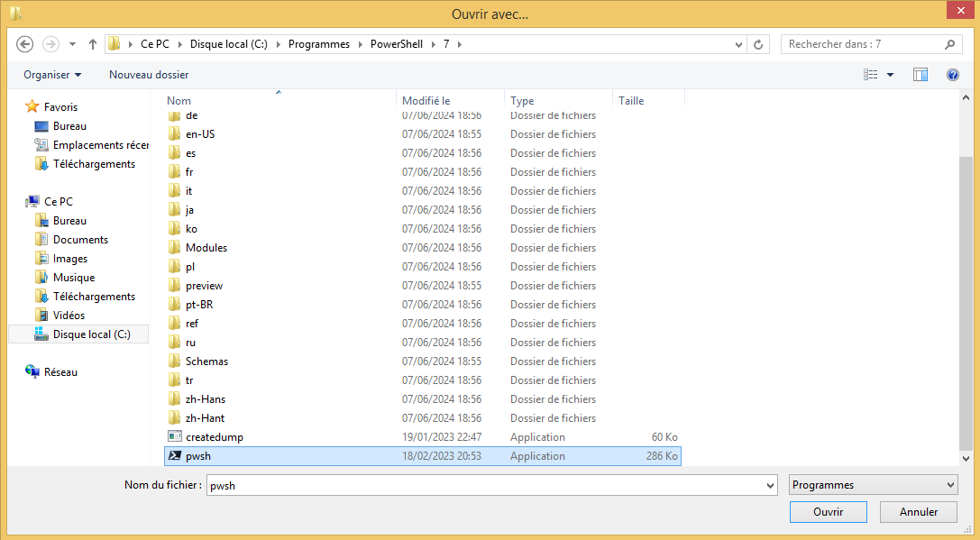The image size is (980, 540).
Task: Toggle the preview pane icon
Action: [920, 75]
